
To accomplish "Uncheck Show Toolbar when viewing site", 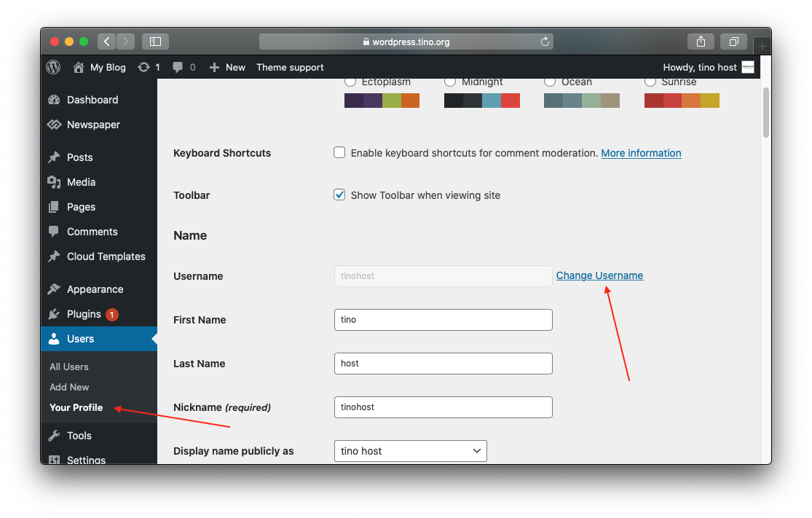I will coord(339,195).
